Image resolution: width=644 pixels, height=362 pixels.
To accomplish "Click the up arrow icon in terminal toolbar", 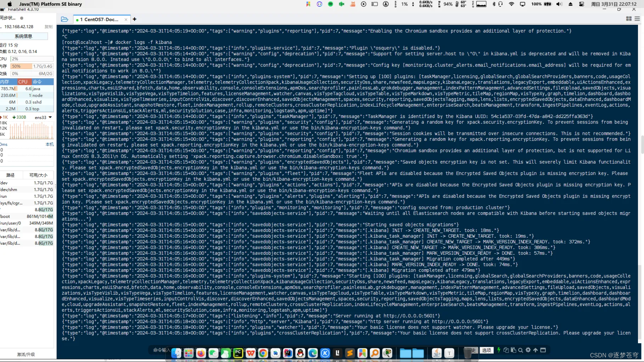I will pyautogui.click(x=536, y=350).
